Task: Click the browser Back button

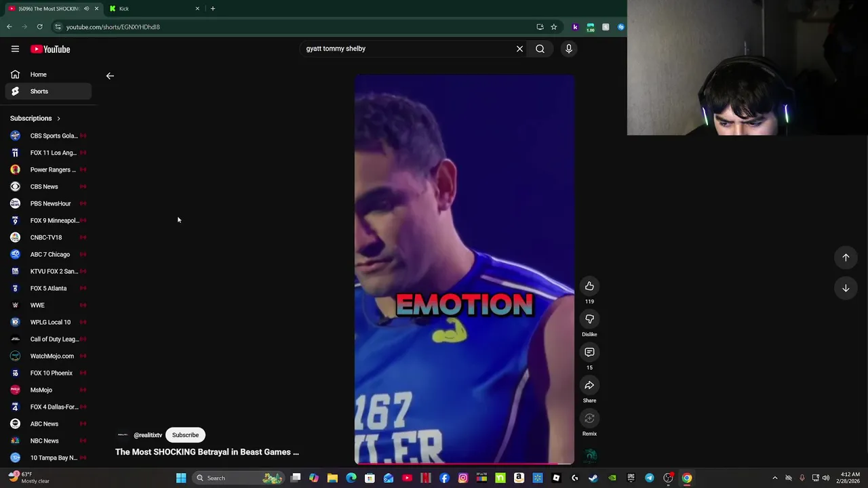Action: click(x=9, y=27)
